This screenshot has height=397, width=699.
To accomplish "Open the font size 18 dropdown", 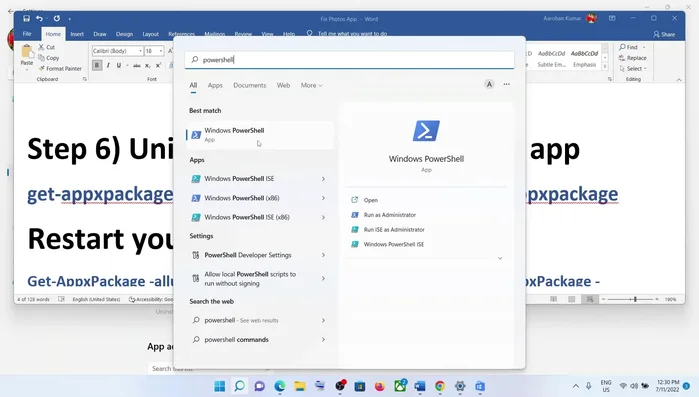I will (x=160, y=51).
